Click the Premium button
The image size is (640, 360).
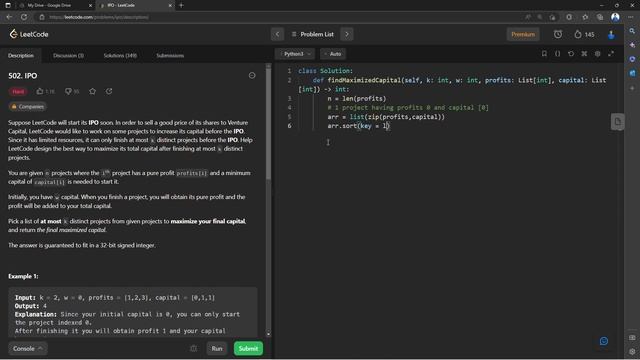coord(523,34)
